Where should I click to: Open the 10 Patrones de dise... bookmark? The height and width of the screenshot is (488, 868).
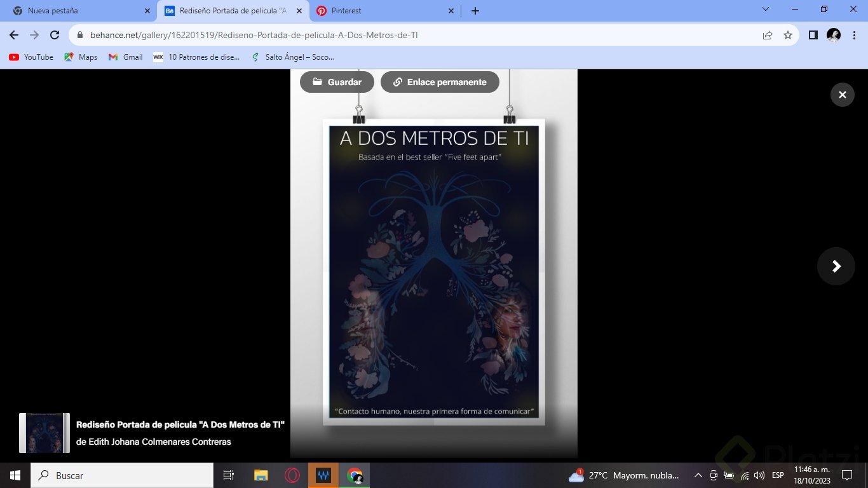[x=196, y=57]
